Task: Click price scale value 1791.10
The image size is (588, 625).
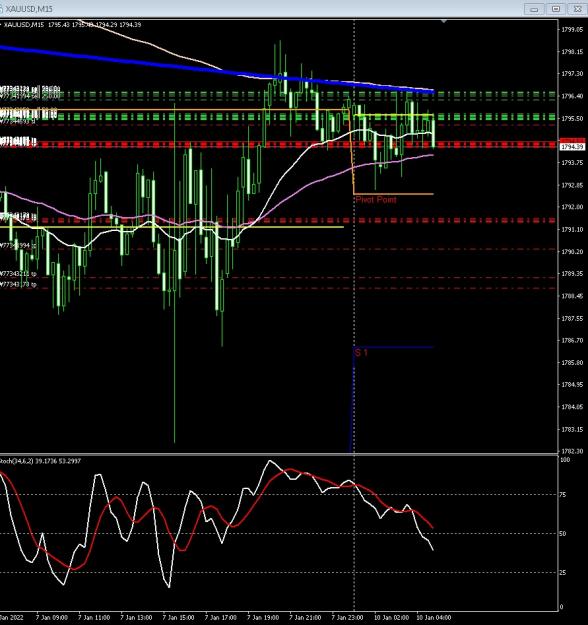Action: click(x=572, y=230)
